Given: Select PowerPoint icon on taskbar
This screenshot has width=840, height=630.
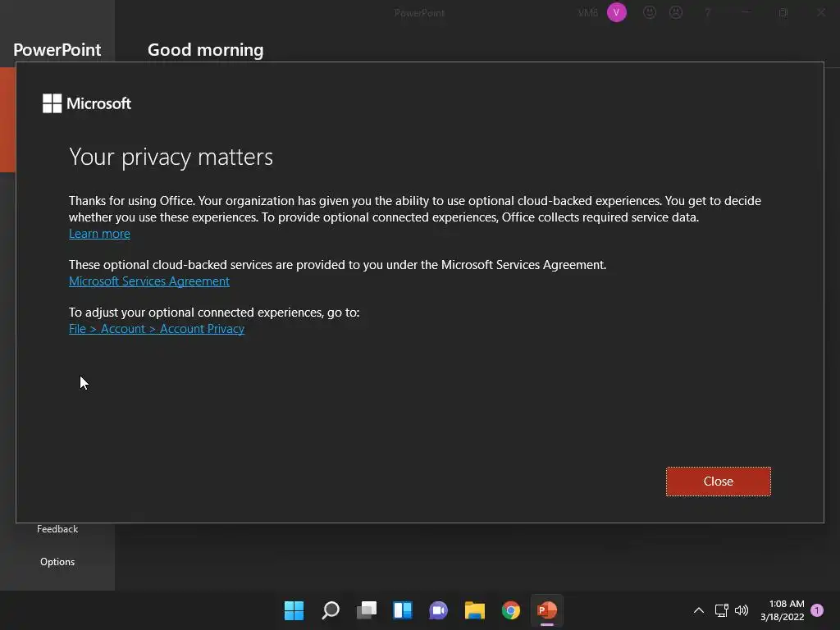Looking at the screenshot, I should [x=547, y=610].
